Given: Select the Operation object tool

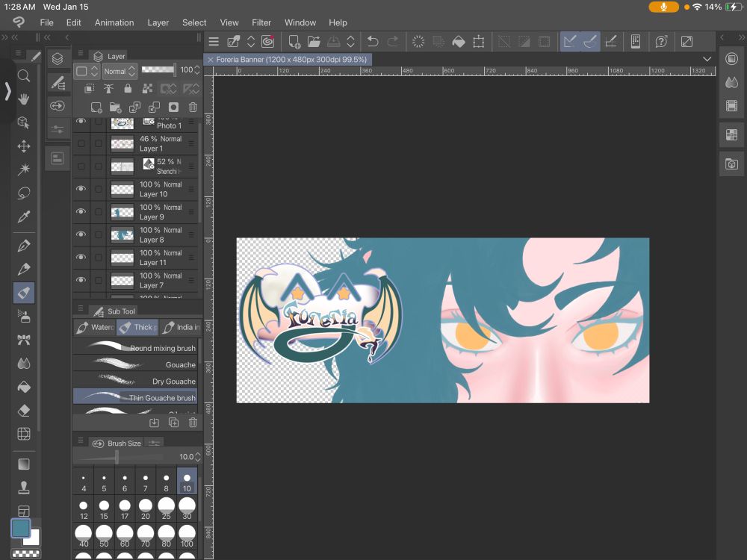Looking at the screenshot, I should click(x=23, y=122).
